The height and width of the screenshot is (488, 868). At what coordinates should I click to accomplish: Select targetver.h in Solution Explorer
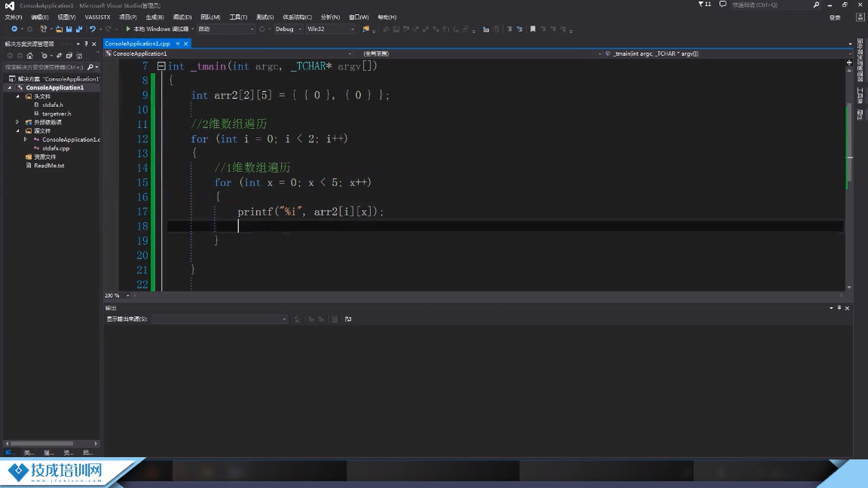[57, 114]
